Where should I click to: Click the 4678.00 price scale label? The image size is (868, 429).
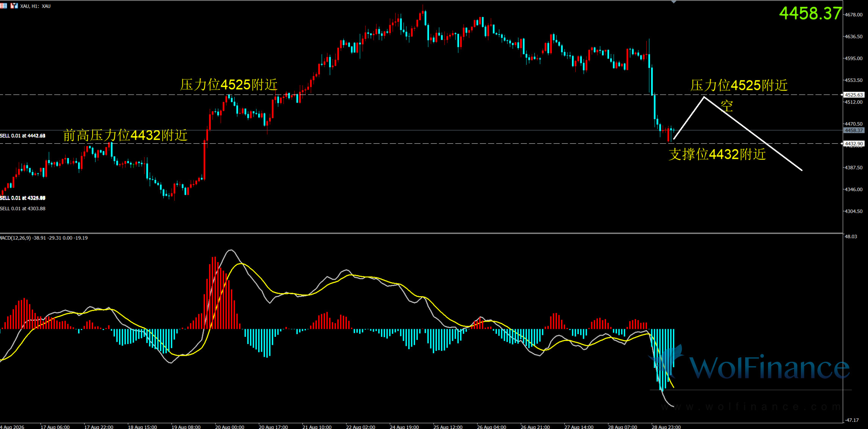(x=853, y=15)
